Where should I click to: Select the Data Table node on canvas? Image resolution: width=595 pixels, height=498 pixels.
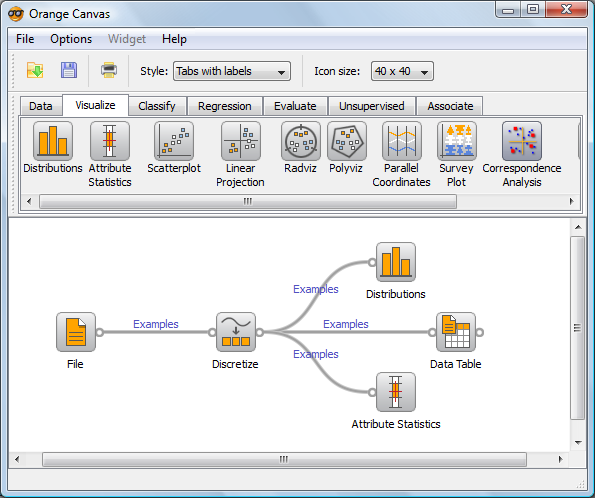(456, 332)
